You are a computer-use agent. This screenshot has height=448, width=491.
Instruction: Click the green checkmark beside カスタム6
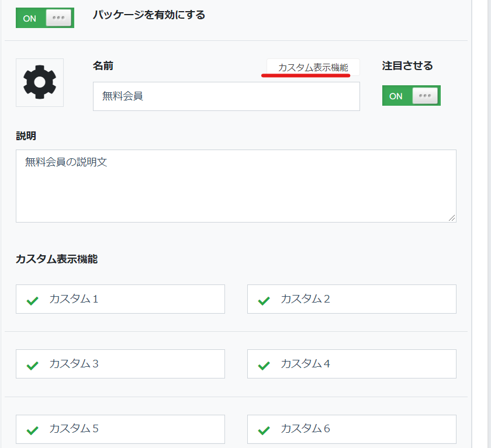click(264, 430)
